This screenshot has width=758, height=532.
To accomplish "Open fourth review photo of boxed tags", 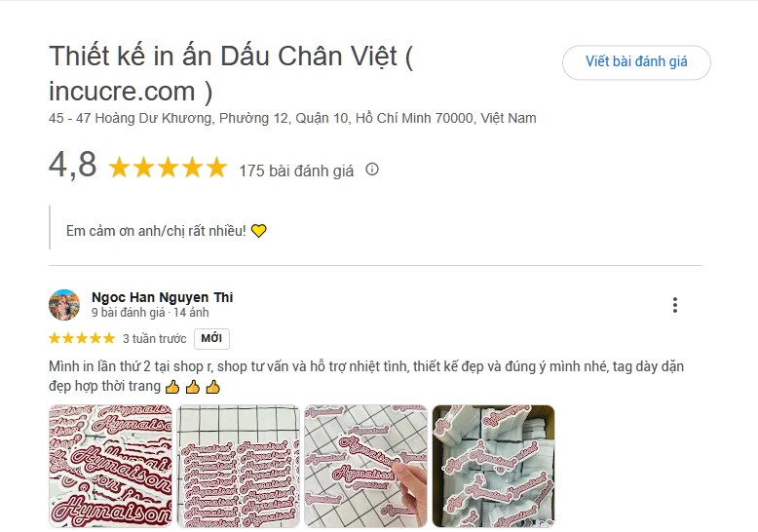I will (x=494, y=466).
